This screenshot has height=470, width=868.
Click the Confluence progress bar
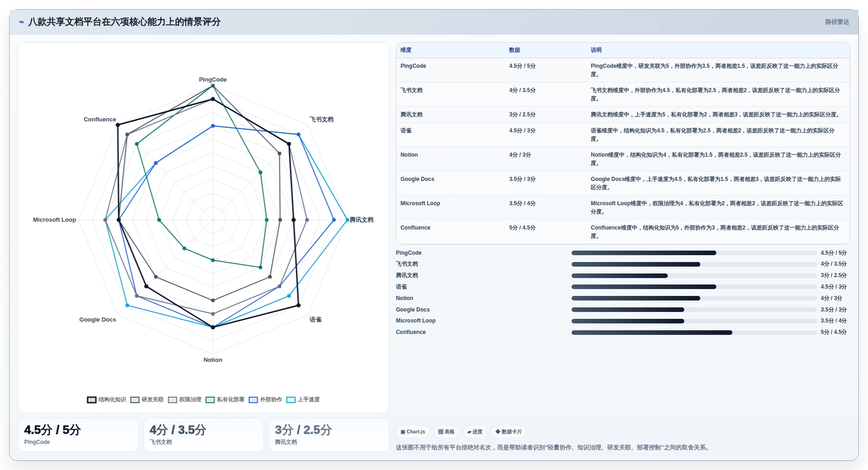[694, 333]
